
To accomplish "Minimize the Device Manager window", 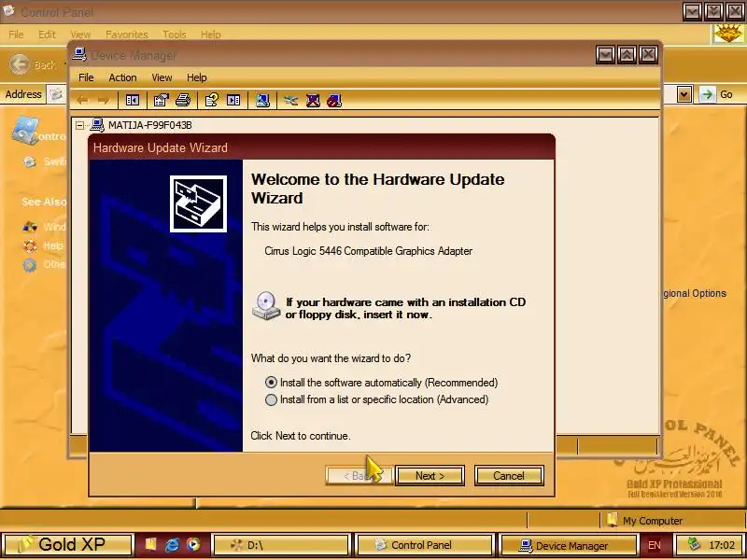I will pyautogui.click(x=605, y=55).
